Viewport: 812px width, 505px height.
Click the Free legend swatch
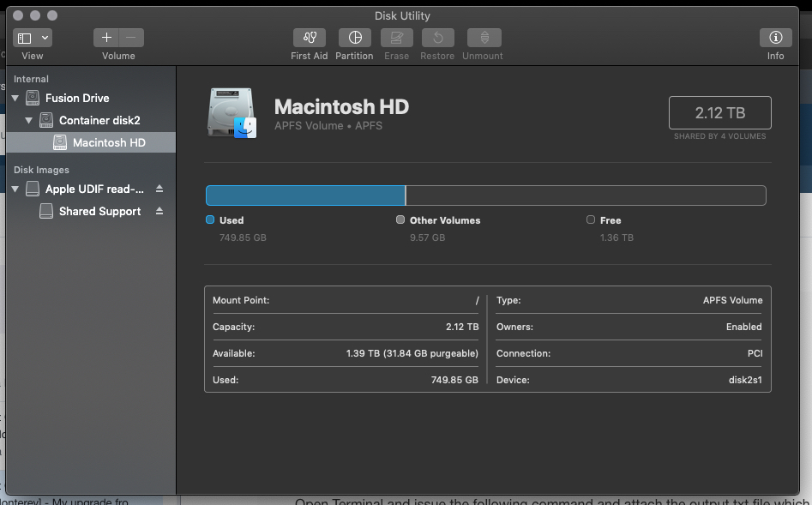pos(591,219)
